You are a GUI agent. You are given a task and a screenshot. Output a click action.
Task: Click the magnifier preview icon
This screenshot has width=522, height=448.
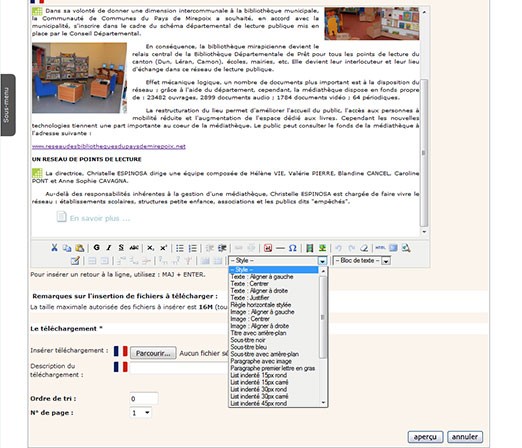tap(406, 248)
